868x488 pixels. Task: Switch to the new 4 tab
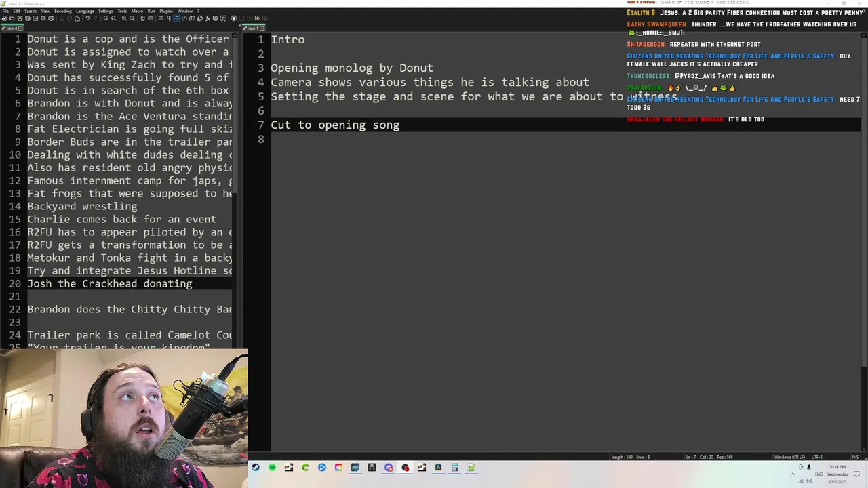(12, 28)
